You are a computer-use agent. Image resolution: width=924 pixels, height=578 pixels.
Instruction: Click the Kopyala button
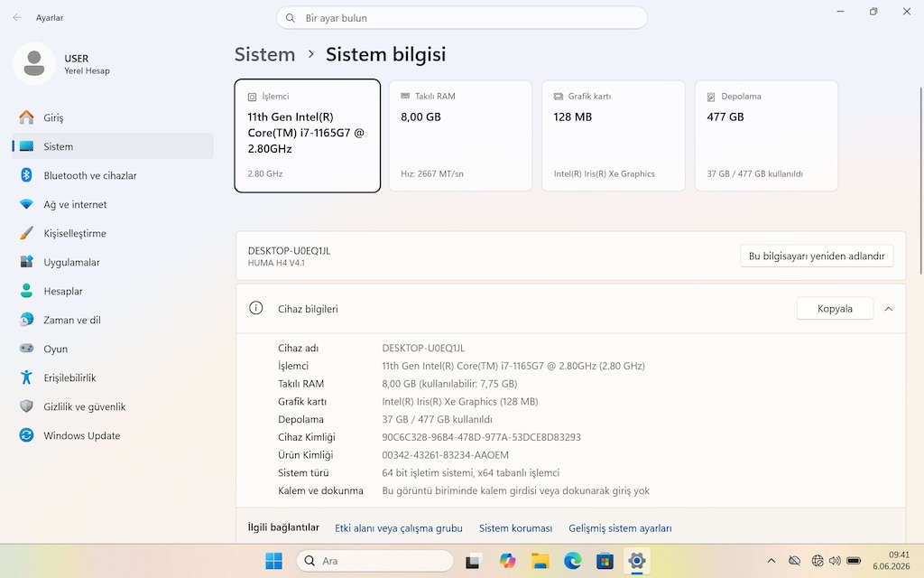(835, 309)
